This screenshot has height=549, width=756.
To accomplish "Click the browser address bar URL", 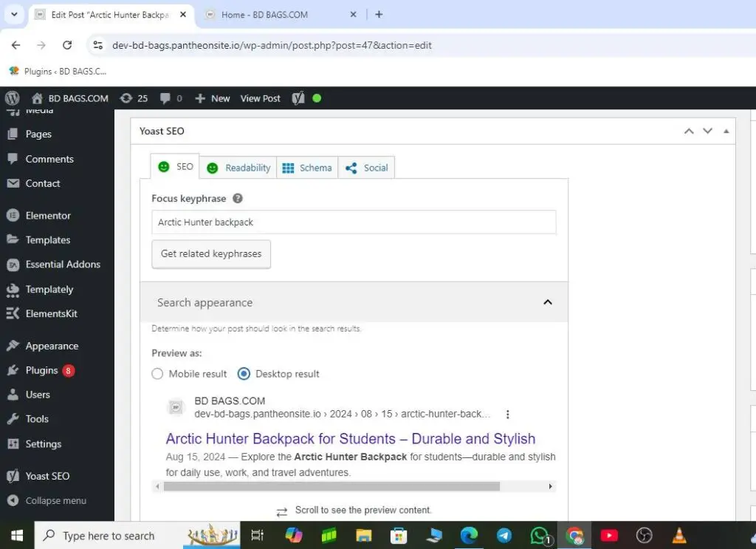I will tap(272, 45).
